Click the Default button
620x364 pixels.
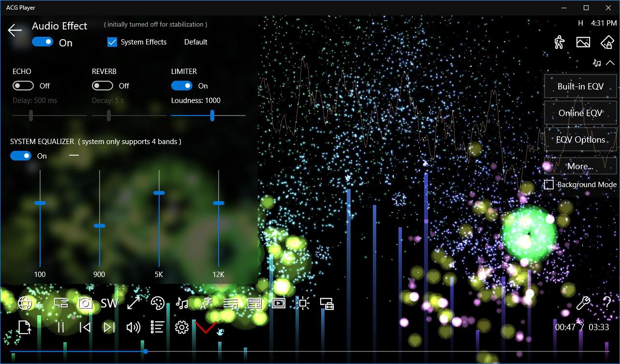pos(196,42)
